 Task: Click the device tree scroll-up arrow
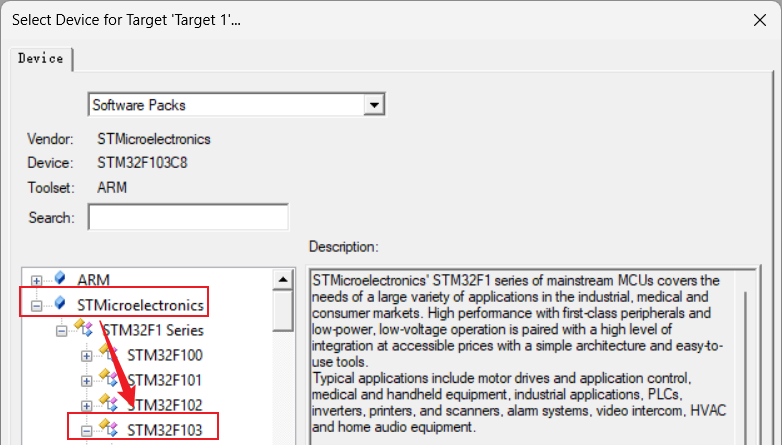(283, 279)
